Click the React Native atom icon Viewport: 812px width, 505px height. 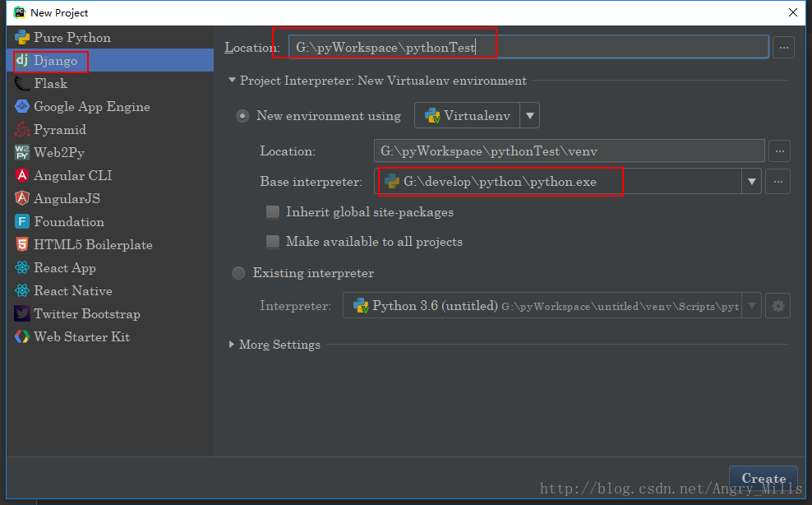21,290
